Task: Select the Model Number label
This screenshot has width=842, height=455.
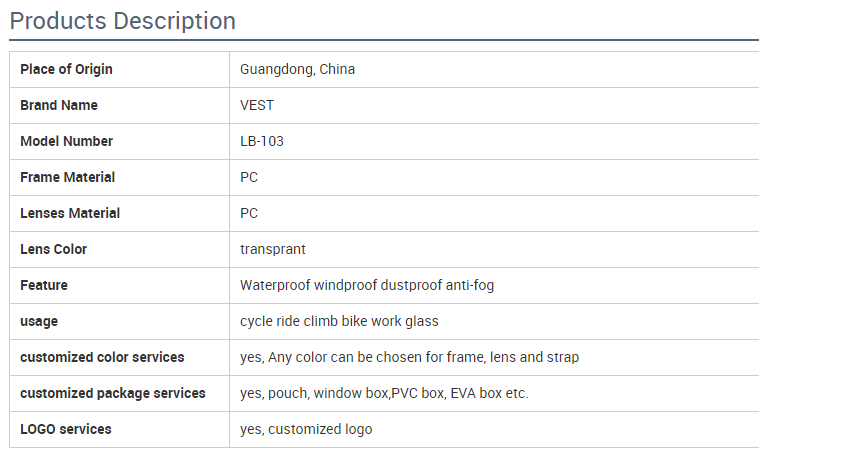Action: 67,141
